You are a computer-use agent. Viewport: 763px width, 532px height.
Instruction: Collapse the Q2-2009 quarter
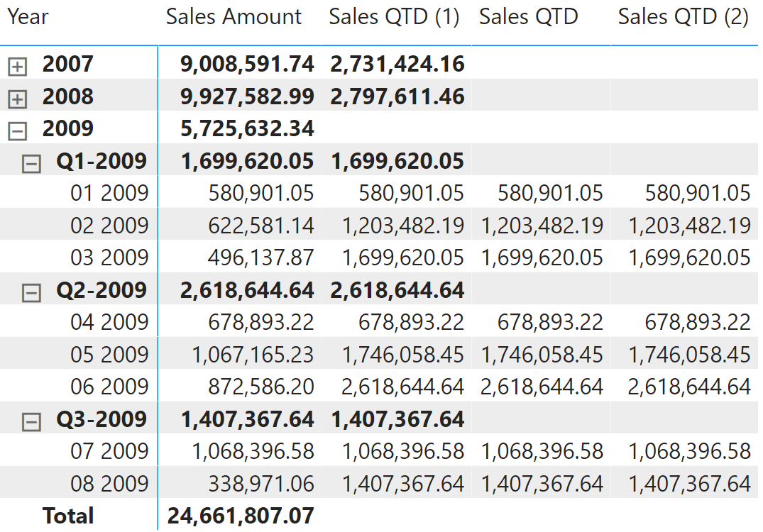tap(31, 292)
